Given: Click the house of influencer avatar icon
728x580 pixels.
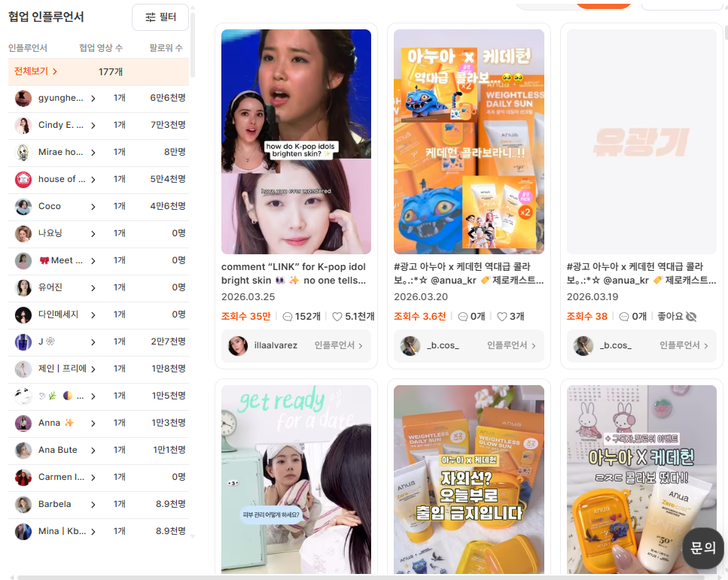Looking at the screenshot, I should [23, 179].
